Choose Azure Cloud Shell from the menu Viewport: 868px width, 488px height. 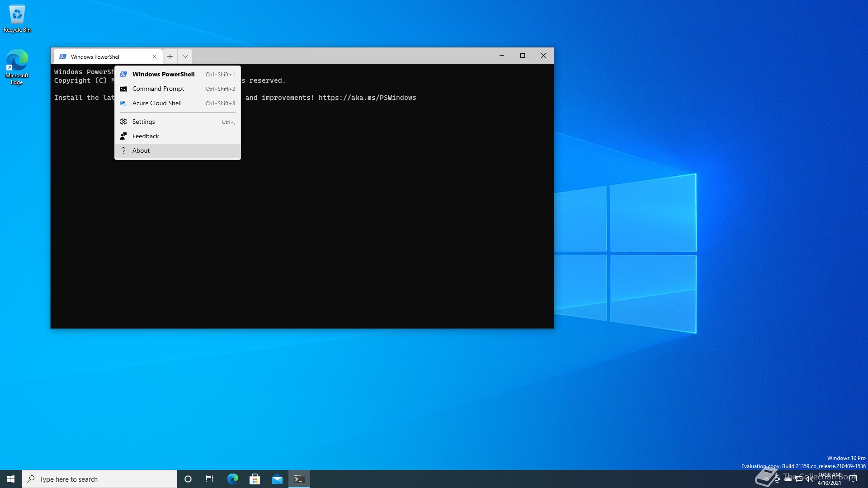178,103
